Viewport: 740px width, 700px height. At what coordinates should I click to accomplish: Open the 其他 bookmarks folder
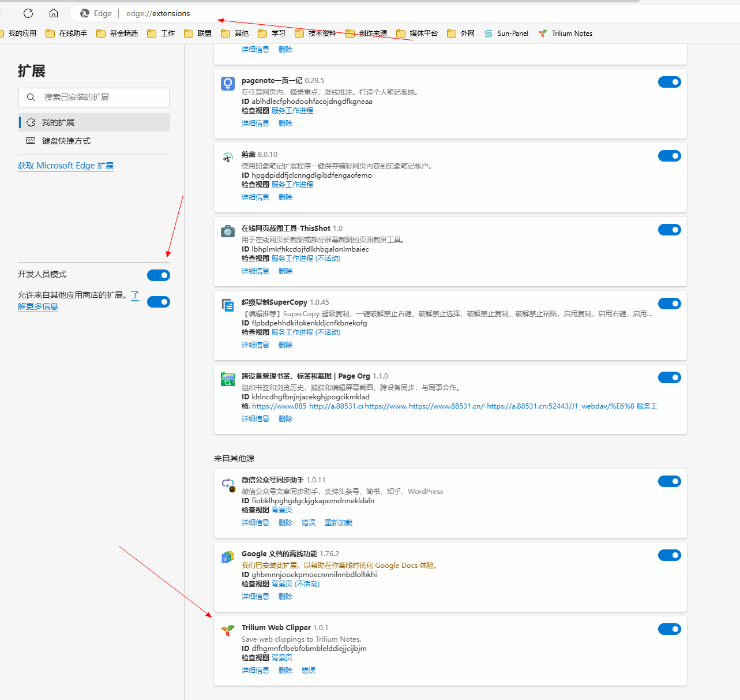pos(235,33)
